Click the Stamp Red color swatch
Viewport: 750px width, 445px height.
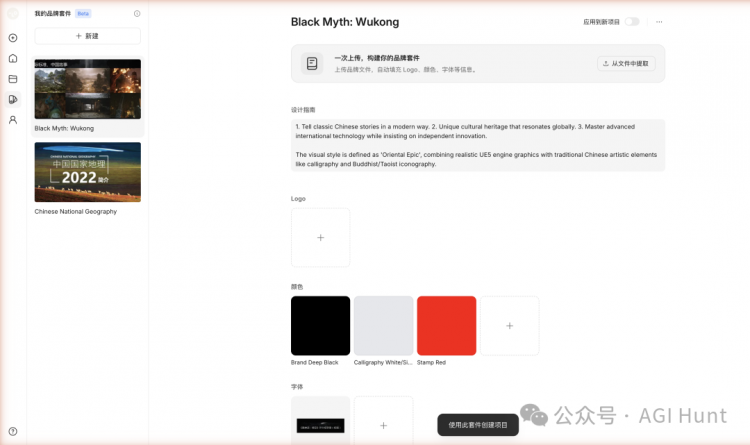447,325
